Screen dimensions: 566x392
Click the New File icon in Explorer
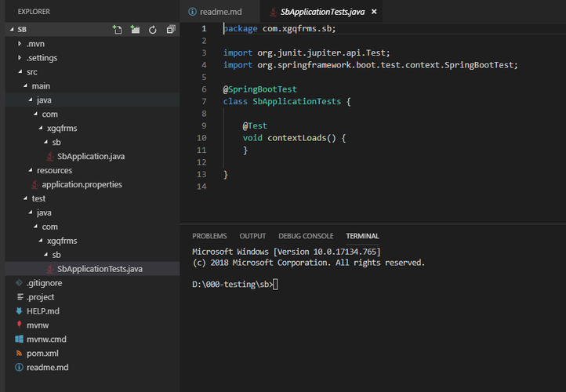pyautogui.click(x=118, y=30)
